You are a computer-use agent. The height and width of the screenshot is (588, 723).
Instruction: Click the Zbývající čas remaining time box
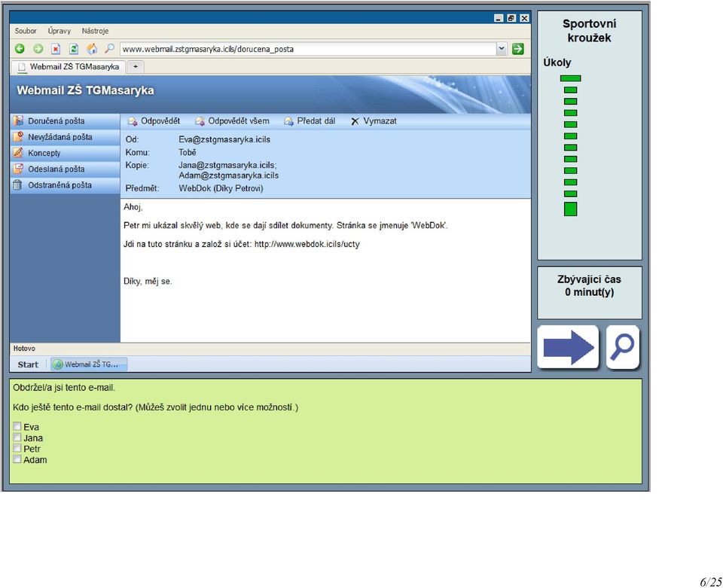point(589,293)
